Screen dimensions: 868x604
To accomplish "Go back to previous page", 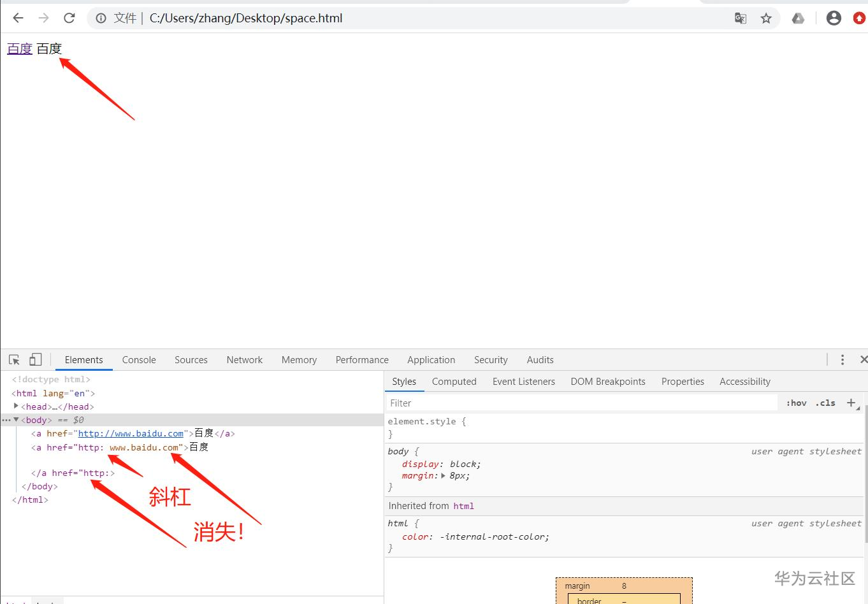I will coord(18,18).
